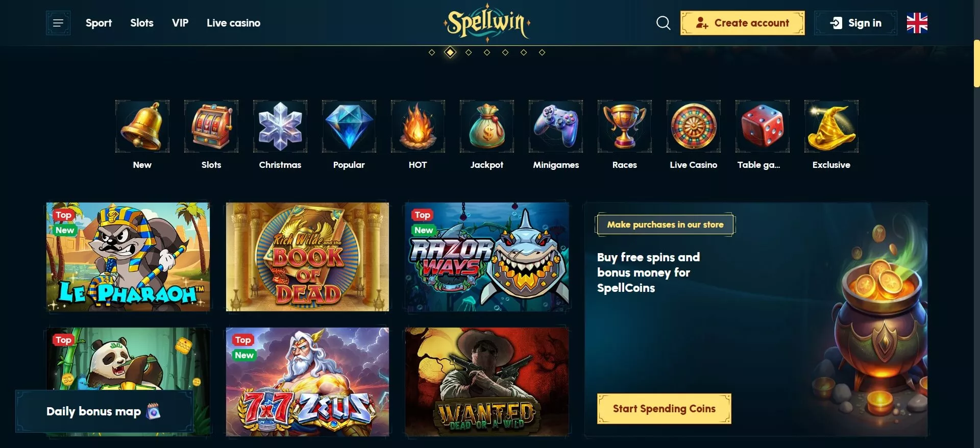Select the Minigames controller category
The image size is (980, 448).
555,127
